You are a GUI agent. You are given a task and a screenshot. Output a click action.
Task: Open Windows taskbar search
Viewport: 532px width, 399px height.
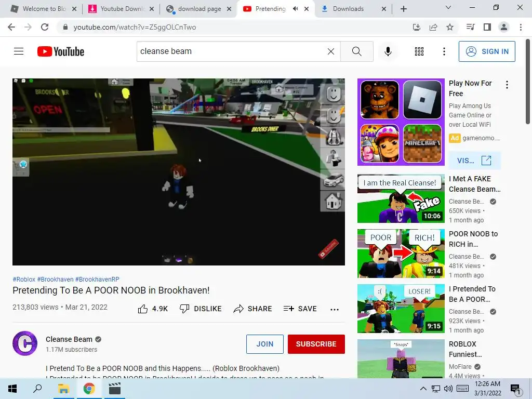[37, 389]
